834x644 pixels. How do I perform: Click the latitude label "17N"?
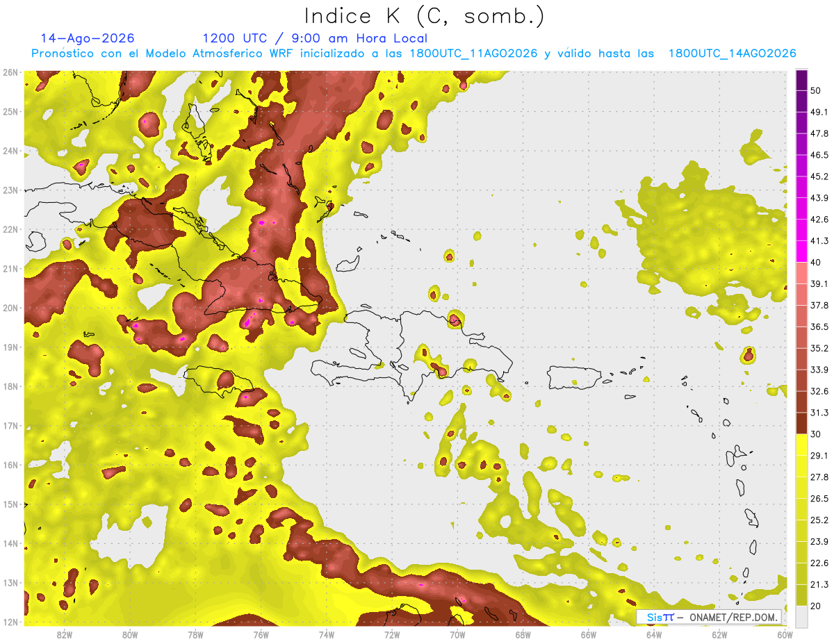click(10, 426)
